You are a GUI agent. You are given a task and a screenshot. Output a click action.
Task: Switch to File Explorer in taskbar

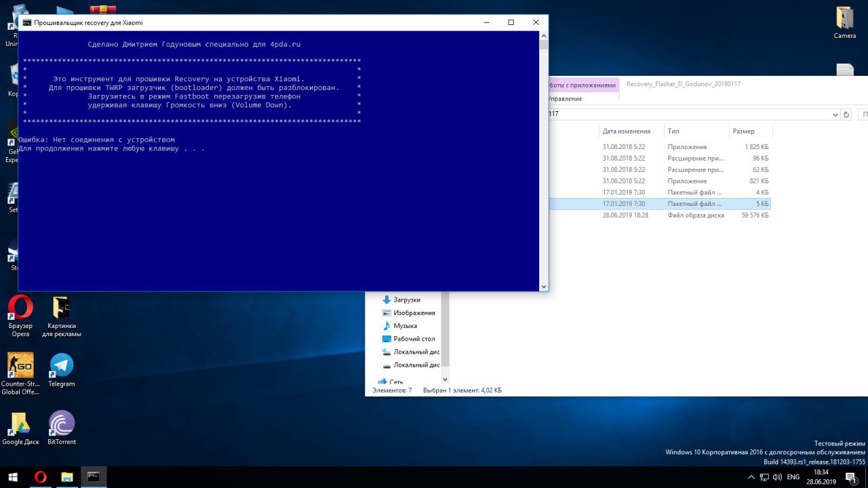coord(66,477)
